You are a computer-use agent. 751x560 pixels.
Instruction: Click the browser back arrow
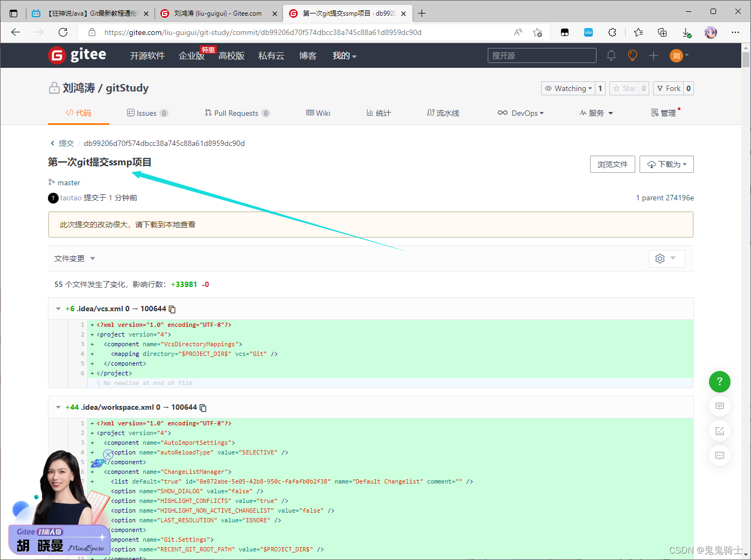[x=16, y=32]
